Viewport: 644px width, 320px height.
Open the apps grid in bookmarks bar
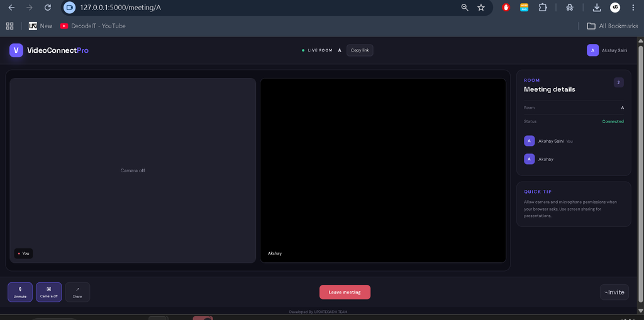(10, 26)
